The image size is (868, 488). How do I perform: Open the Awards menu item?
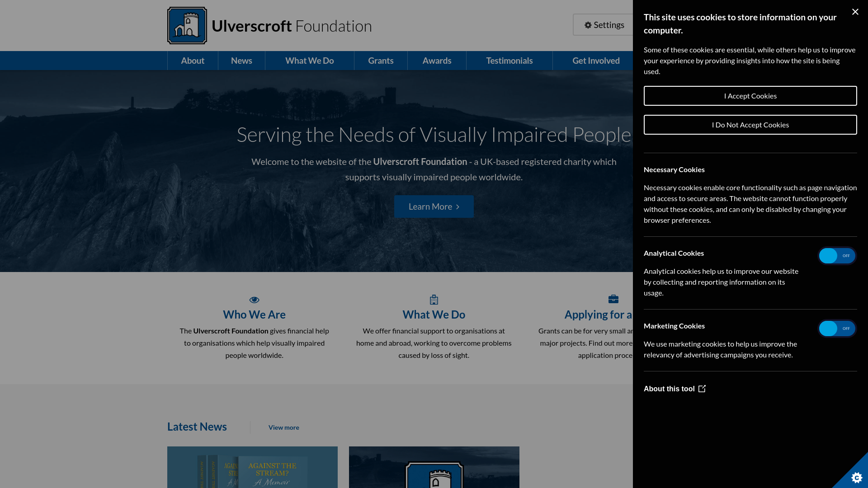click(437, 61)
